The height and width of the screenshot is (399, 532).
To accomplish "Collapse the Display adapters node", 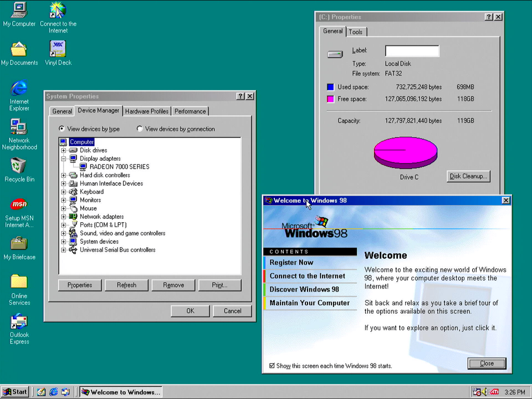I will (63, 158).
